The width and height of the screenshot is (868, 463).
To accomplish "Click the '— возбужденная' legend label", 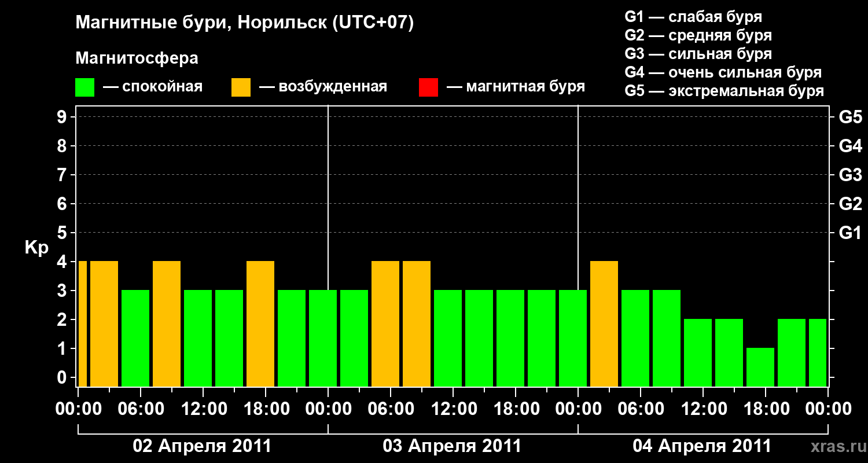I will (323, 87).
